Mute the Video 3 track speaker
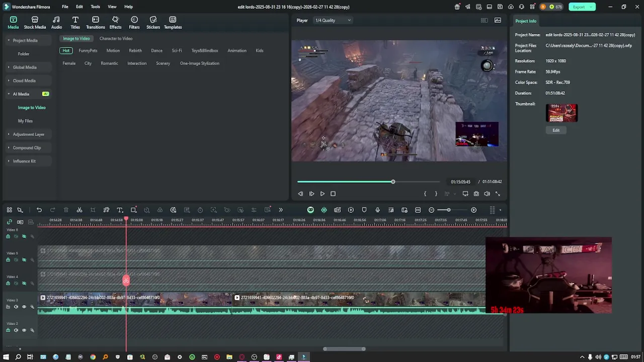Screen dimensions: 644x362 [x=16, y=307]
